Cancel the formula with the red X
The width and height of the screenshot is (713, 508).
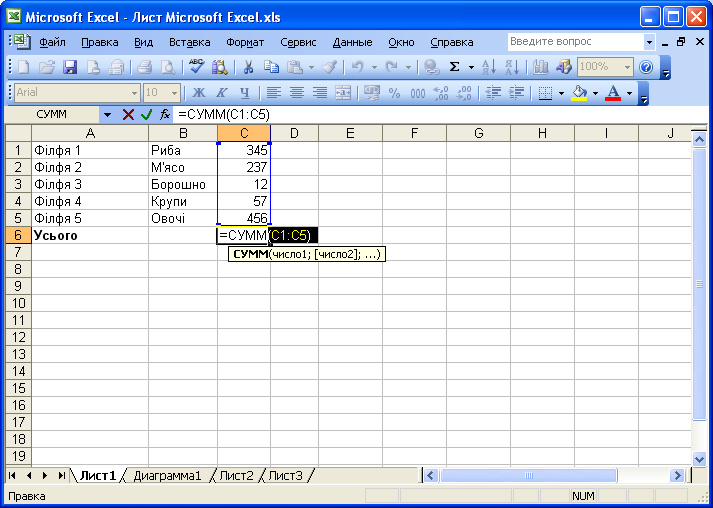[x=128, y=115]
